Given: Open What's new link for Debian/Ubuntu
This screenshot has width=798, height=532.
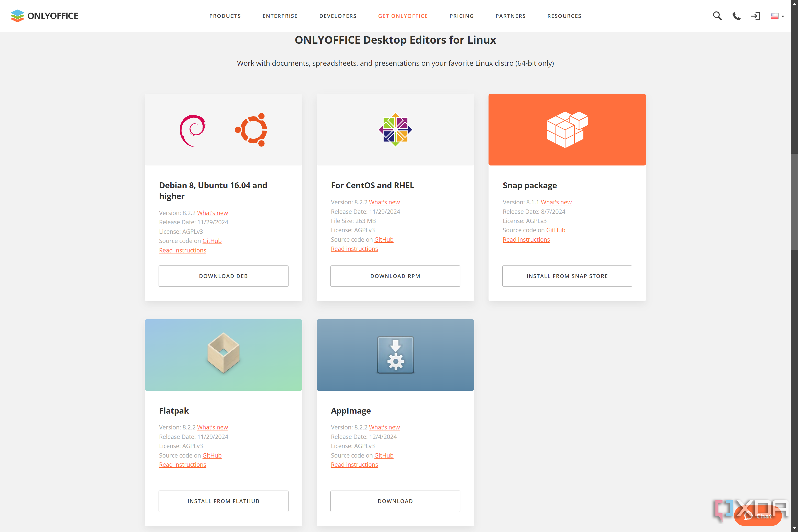Looking at the screenshot, I should coord(212,213).
